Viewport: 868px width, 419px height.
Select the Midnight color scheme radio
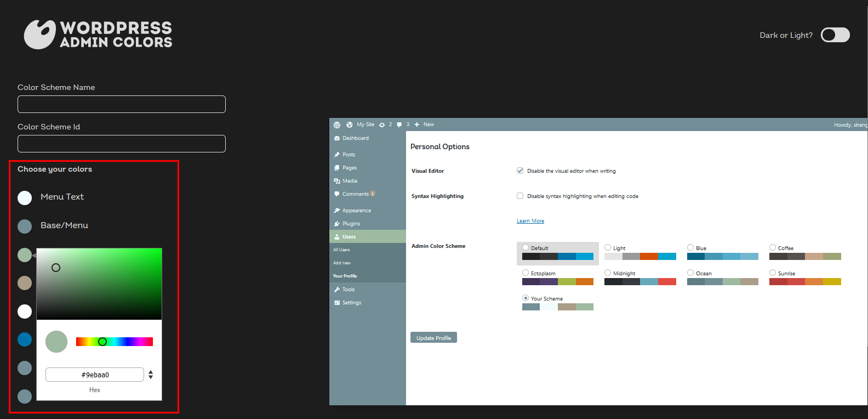point(608,273)
